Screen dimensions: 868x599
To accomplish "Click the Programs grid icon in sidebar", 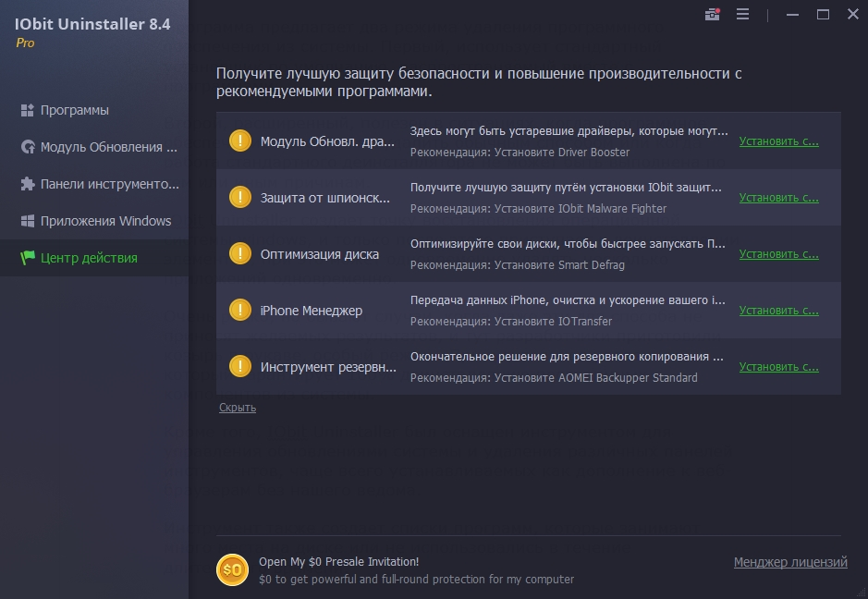I will (27, 110).
